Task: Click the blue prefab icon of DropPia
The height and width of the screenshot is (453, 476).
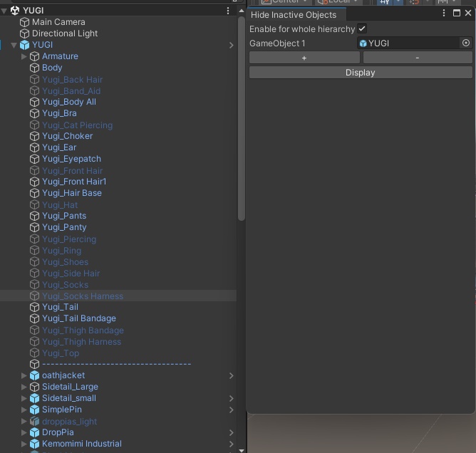Action: 34,432
